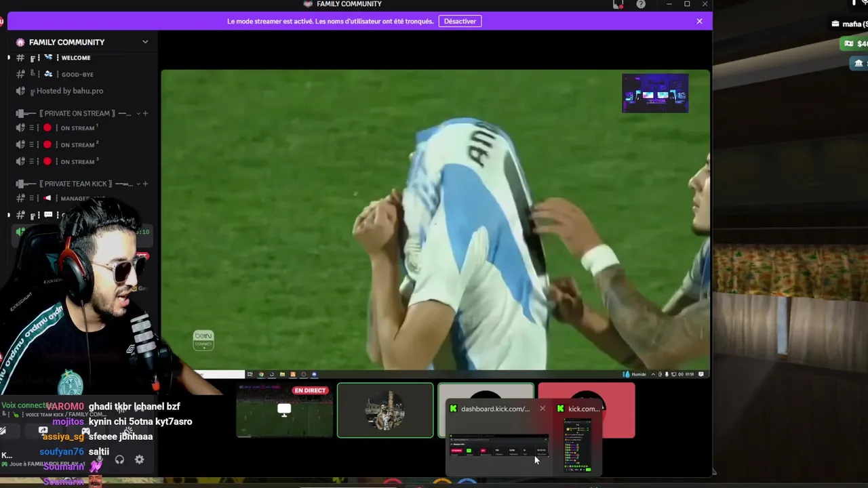Open the help question mark icon
Viewport: 868px width, 488px height.
(x=641, y=4)
